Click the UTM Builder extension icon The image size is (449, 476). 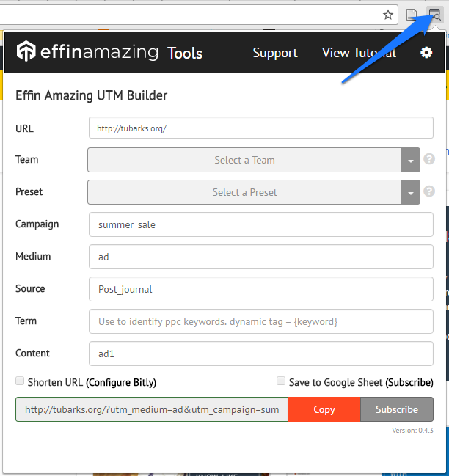434,15
